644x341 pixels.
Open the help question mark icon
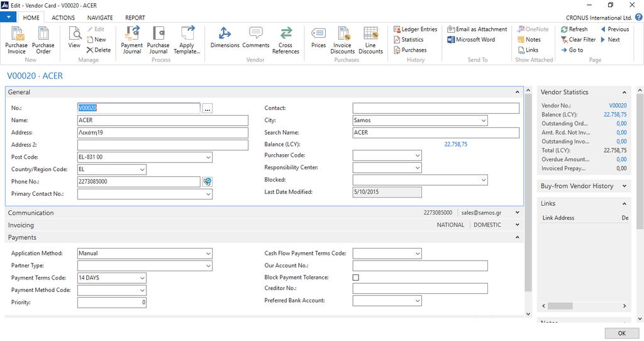pos(639,17)
